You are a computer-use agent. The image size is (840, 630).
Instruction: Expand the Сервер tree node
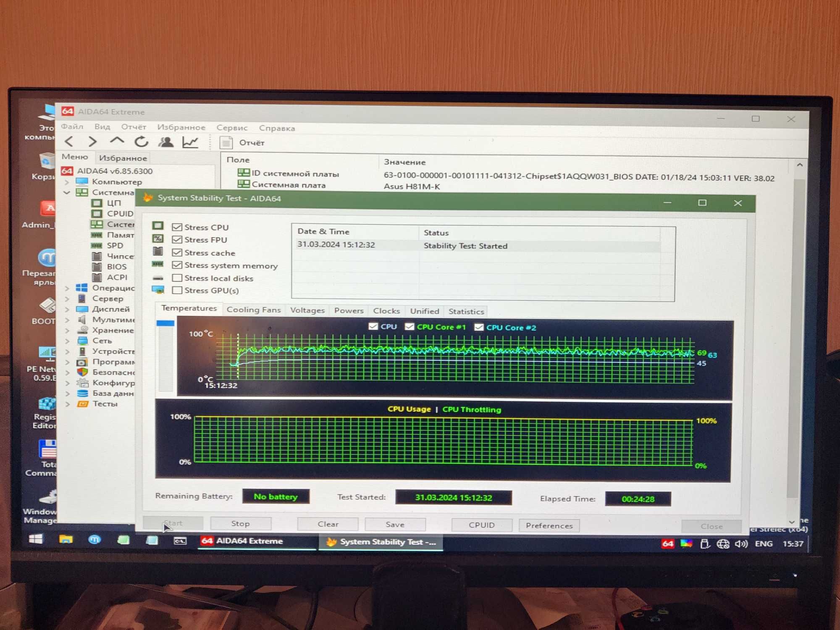pos(67,299)
